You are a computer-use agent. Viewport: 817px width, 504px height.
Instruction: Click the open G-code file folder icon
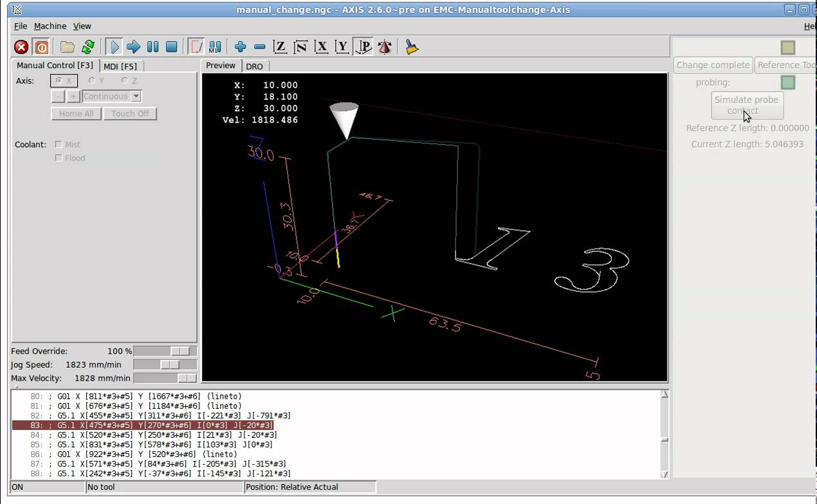tap(68, 47)
